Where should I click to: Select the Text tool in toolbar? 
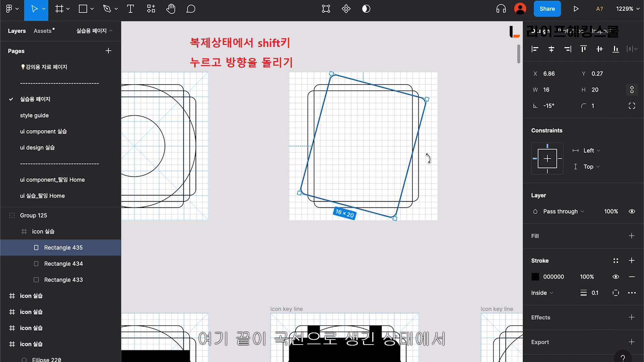point(130,9)
